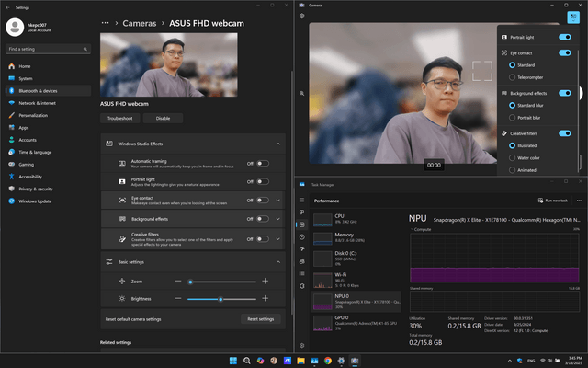588x368 pixels.
Task: Open the Services page in Task Manager
Action: [302, 286]
